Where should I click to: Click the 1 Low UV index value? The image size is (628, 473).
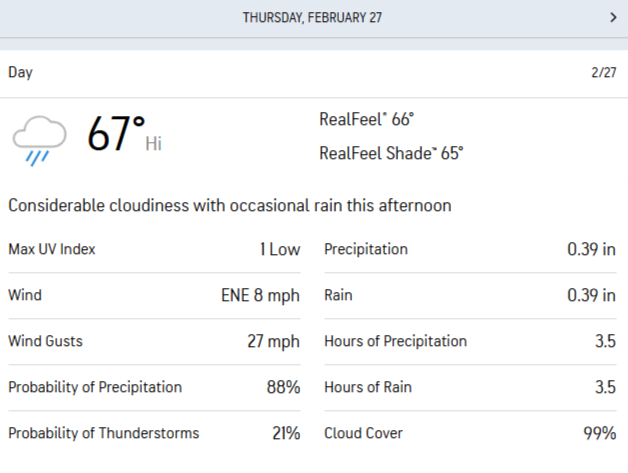279,249
